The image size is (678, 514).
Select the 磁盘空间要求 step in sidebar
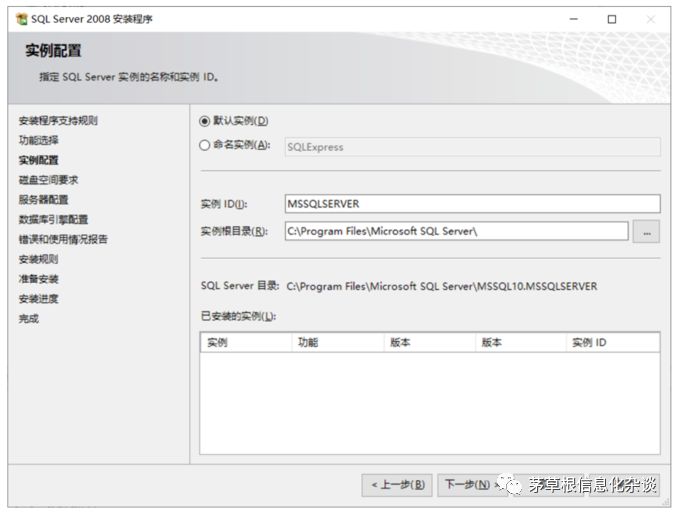tap(48, 180)
